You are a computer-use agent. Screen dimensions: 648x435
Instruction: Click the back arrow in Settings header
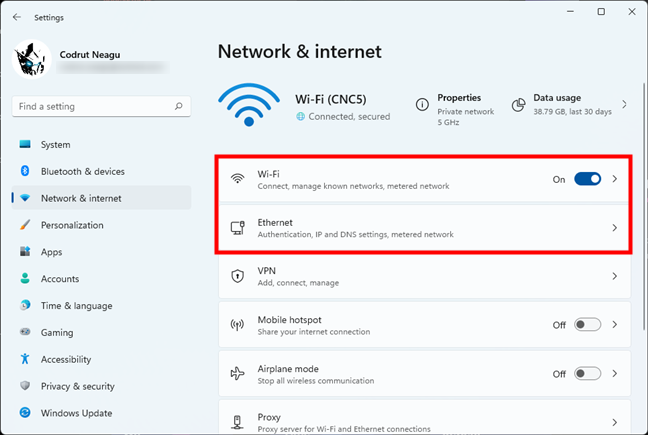(17, 17)
